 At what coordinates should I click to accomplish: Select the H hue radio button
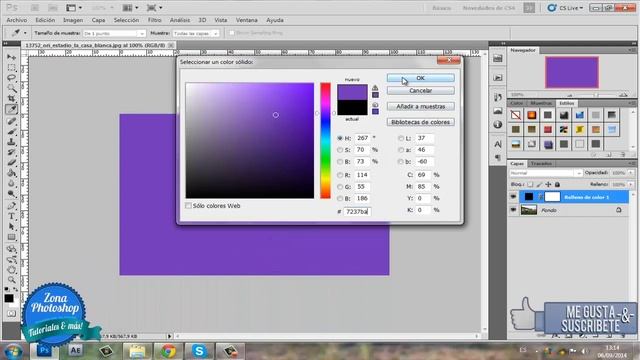pos(340,138)
